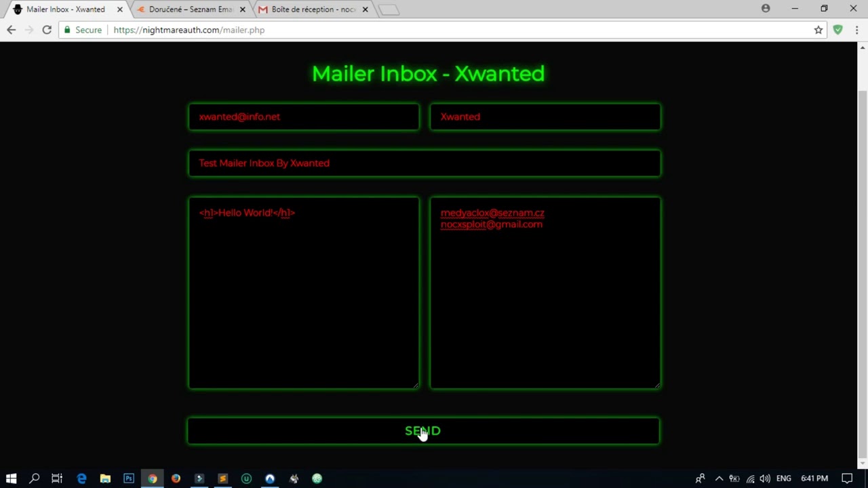Click the 6:41 PM clock

(x=814, y=479)
